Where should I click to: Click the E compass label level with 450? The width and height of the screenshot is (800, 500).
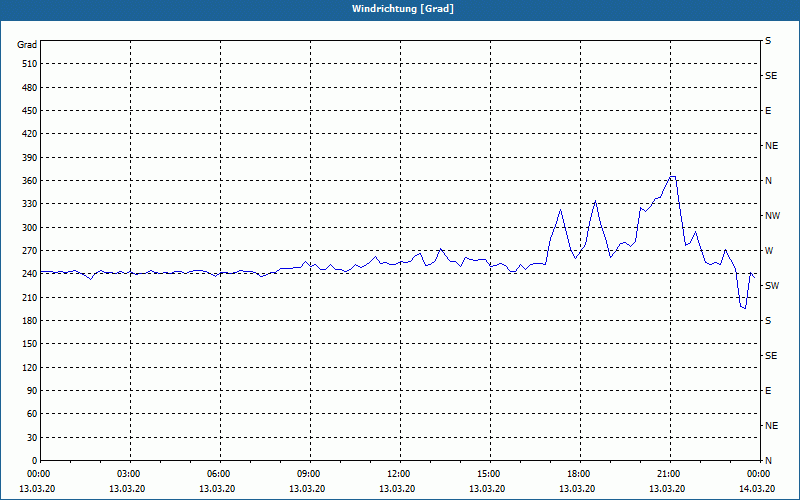pyautogui.click(x=768, y=111)
